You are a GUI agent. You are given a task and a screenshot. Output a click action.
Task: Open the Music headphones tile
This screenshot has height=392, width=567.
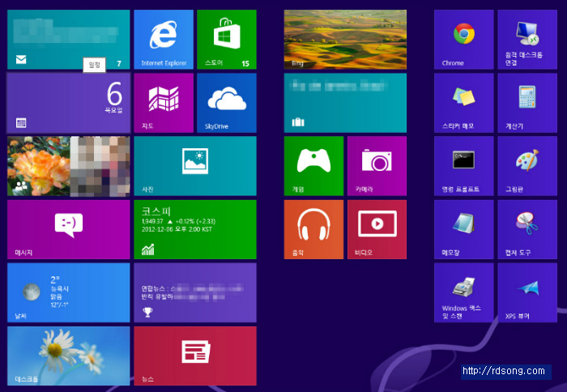pyautogui.click(x=313, y=228)
